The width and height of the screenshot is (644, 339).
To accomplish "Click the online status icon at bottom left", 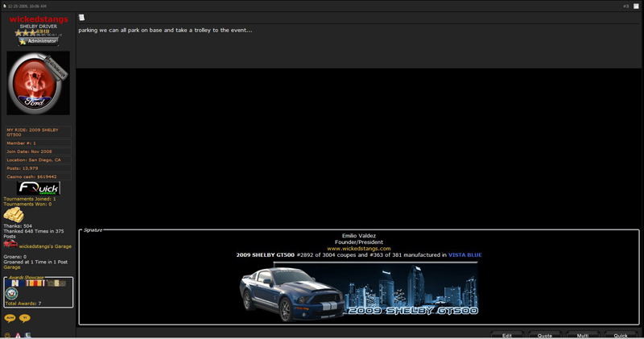I will pyautogui.click(x=7, y=336).
